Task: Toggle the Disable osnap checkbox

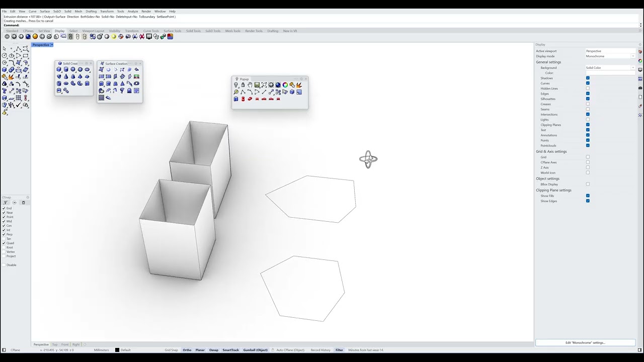Action: coord(4,265)
